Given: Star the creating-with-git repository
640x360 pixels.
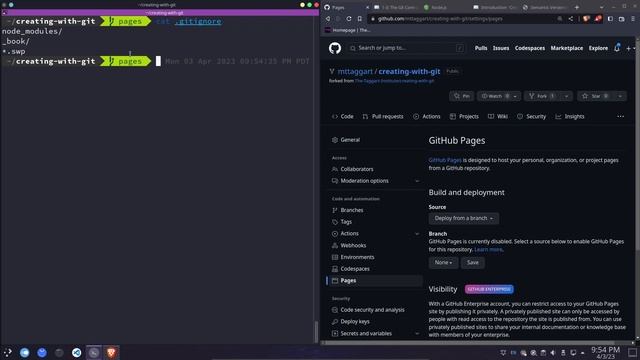Looking at the screenshot, I should coord(596,96).
